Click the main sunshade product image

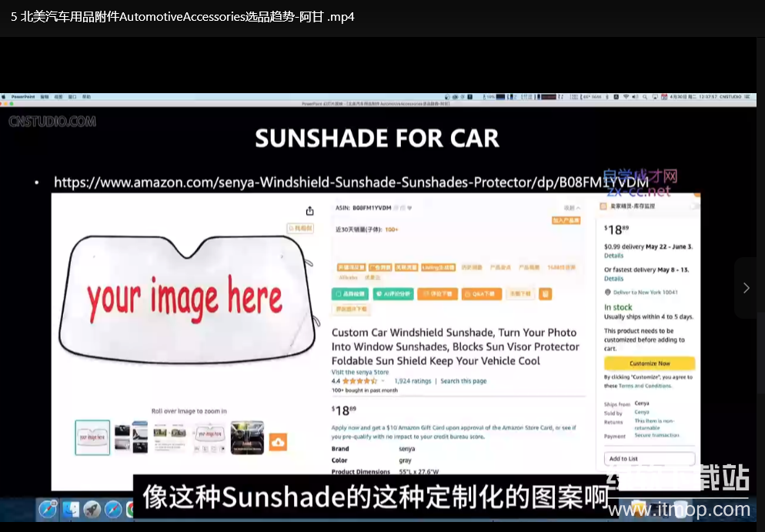[x=187, y=299]
